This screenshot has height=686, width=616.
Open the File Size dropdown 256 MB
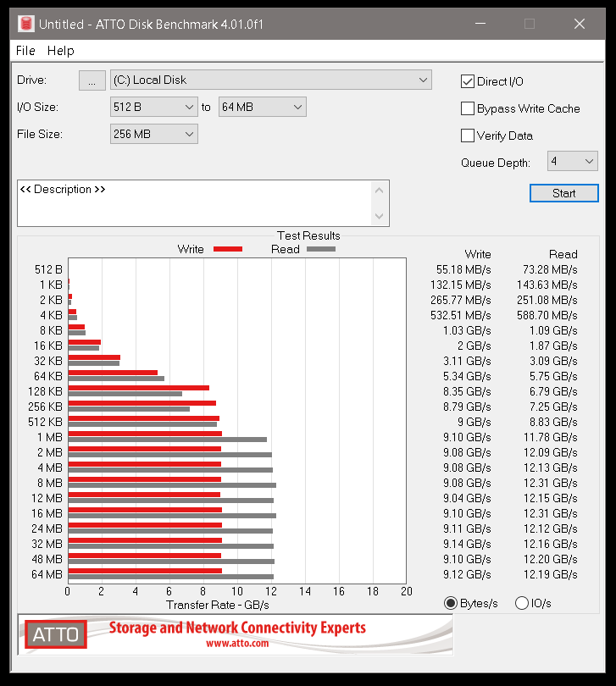(153, 134)
